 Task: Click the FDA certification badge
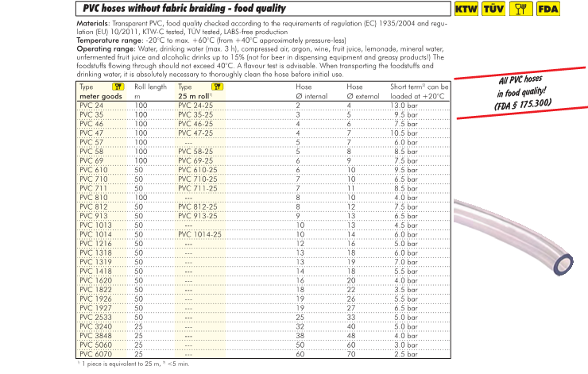point(547,10)
